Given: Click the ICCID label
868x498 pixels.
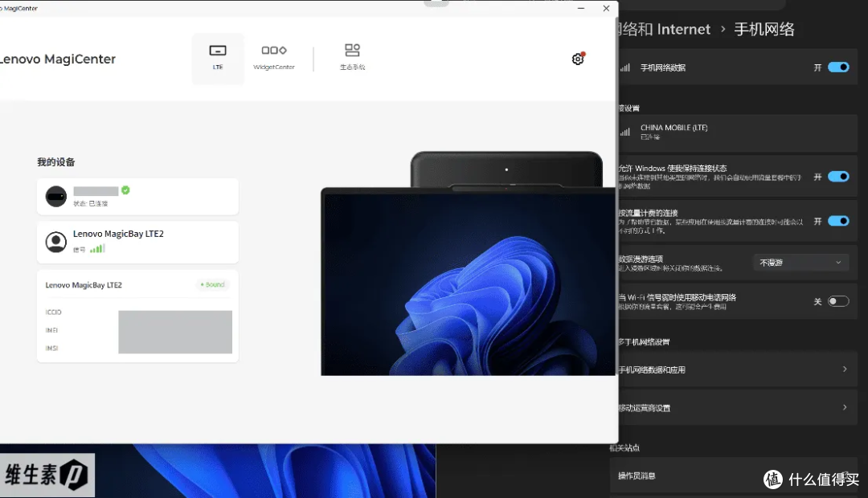Looking at the screenshot, I should [54, 312].
